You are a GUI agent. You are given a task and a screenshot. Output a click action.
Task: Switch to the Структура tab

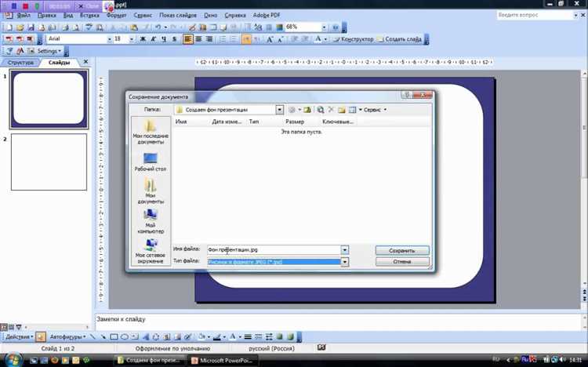pyautogui.click(x=20, y=63)
